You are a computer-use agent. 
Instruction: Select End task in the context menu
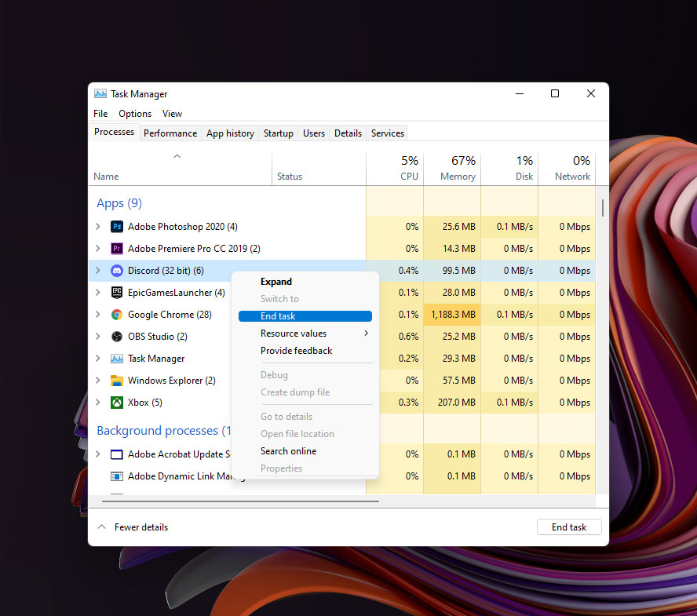point(305,316)
